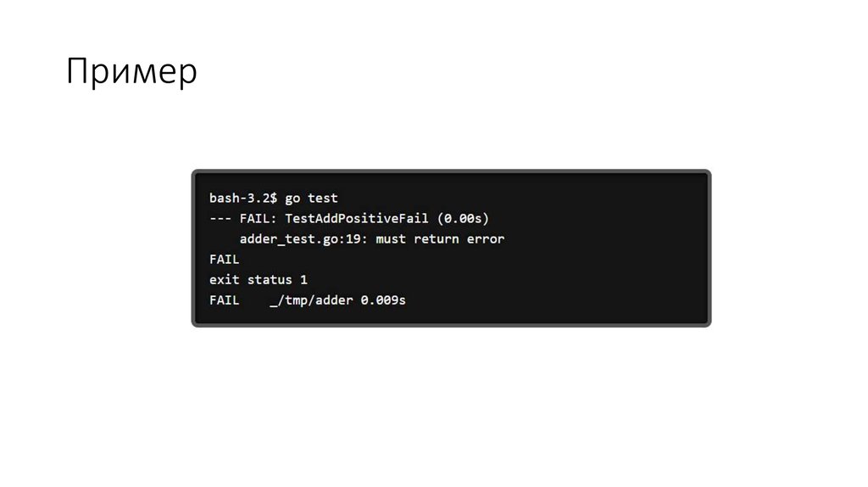The image size is (868, 487).
Task: Click the word "test" after "go"
Action: [322, 199]
